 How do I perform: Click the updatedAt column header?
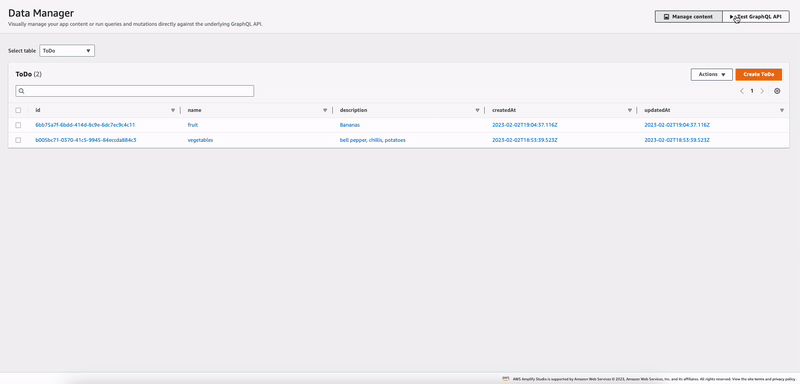[x=657, y=110]
